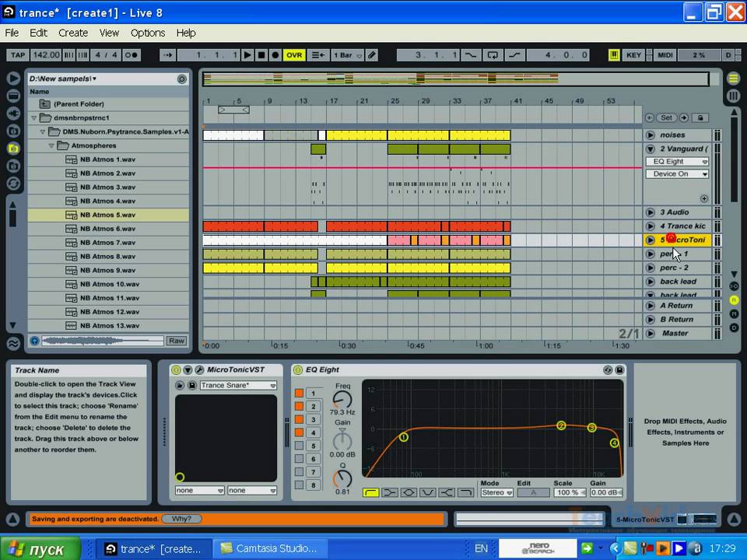Activate EQ Eight filter band 5
The image size is (747, 560).
tap(299, 446)
